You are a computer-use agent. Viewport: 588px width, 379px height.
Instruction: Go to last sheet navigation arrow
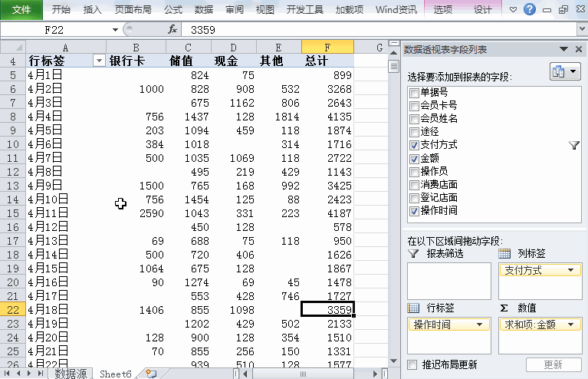click(x=40, y=374)
